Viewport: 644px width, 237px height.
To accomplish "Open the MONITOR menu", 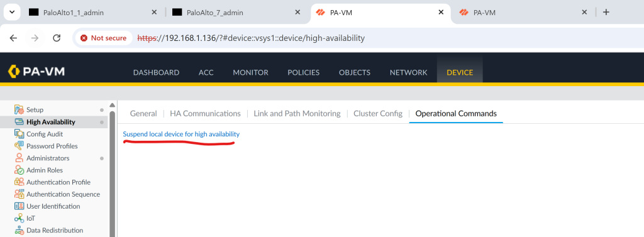I will 250,72.
